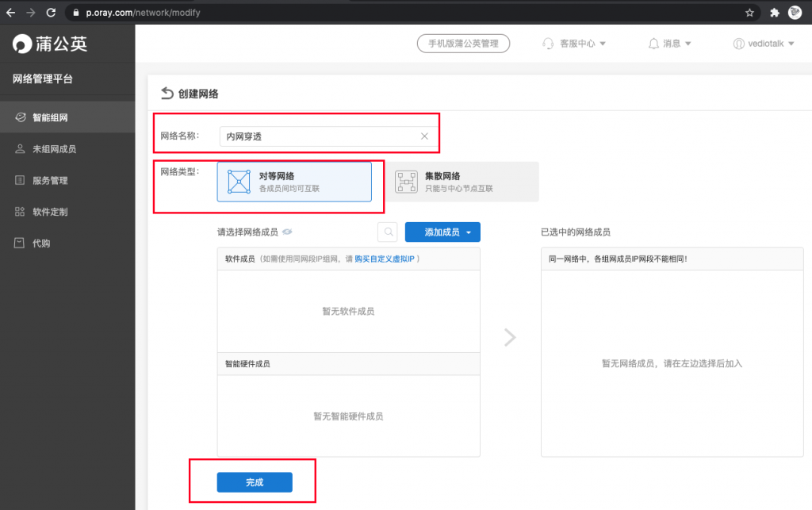Open the 消息 notifications dropdown
Viewport: 812px width, 510px height.
[670, 44]
